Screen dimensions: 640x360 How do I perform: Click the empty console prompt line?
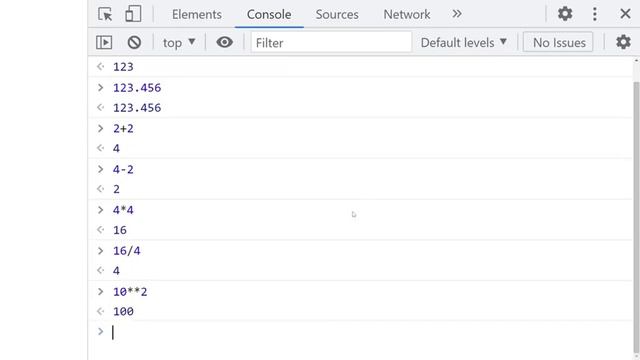pos(360,332)
